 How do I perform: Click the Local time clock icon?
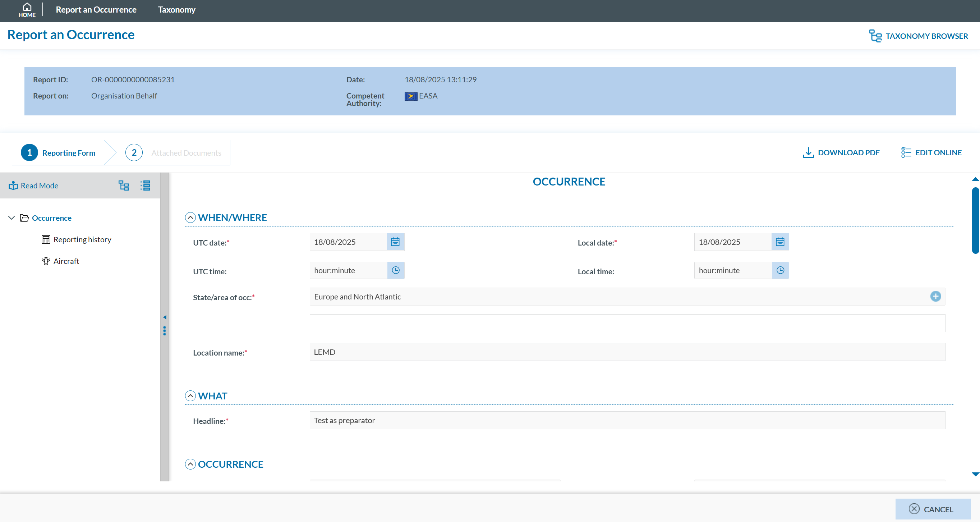tap(780, 270)
